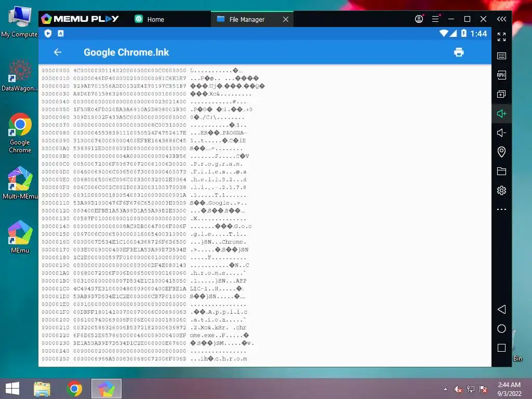Click the print icon in header
Image resolution: width=532 pixels, height=399 pixels.
pyautogui.click(x=459, y=52)
